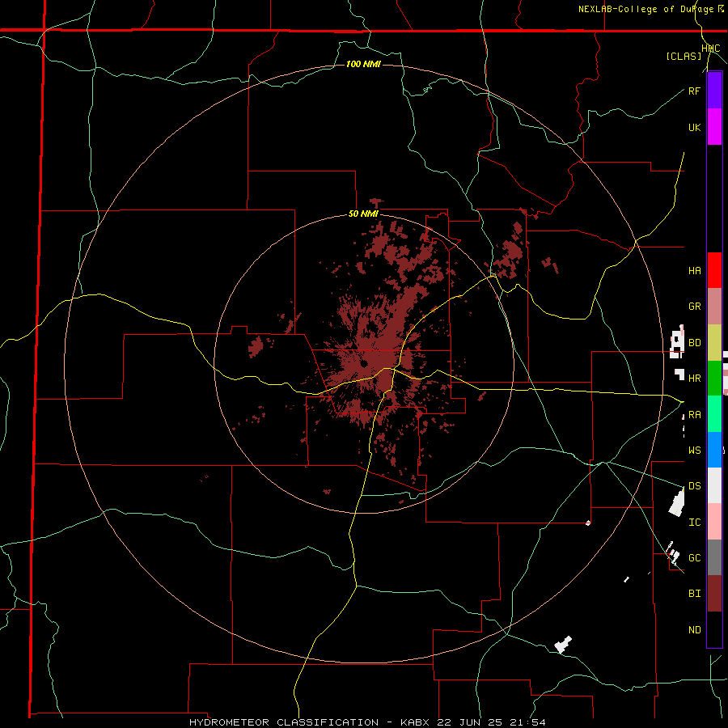
Task: Select the dusty pink GR legend swatch
Action: pos(714,307)
